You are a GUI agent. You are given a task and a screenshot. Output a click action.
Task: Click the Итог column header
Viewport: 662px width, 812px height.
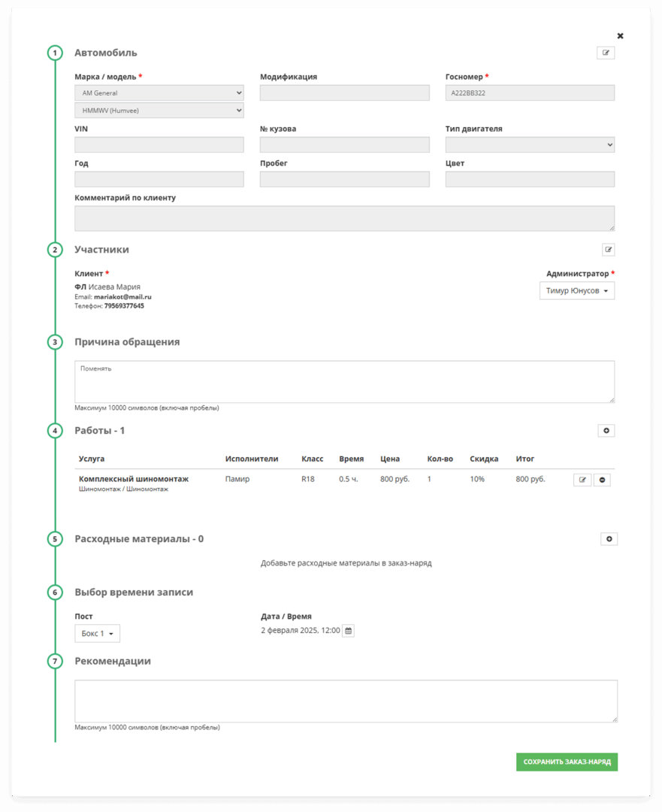tap(524, 459)
